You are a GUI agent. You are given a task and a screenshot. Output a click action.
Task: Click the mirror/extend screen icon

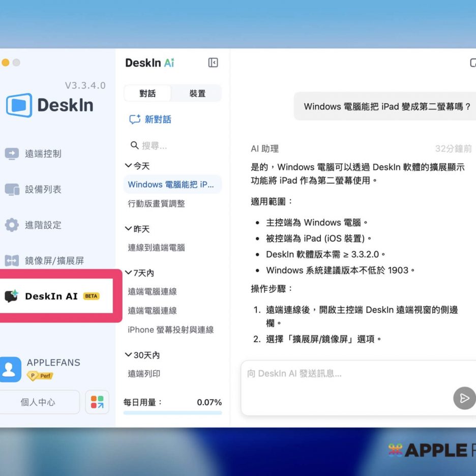[x=12, y=261]
